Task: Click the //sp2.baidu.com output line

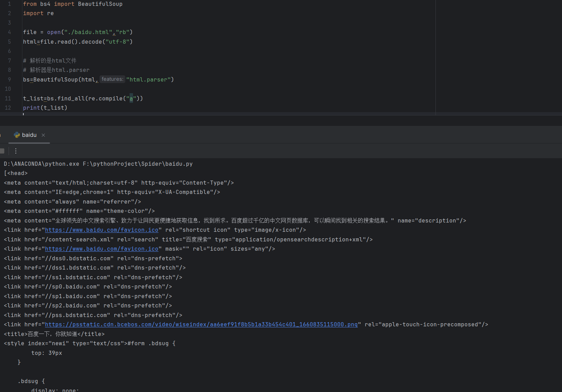Action: coord(88,306)
